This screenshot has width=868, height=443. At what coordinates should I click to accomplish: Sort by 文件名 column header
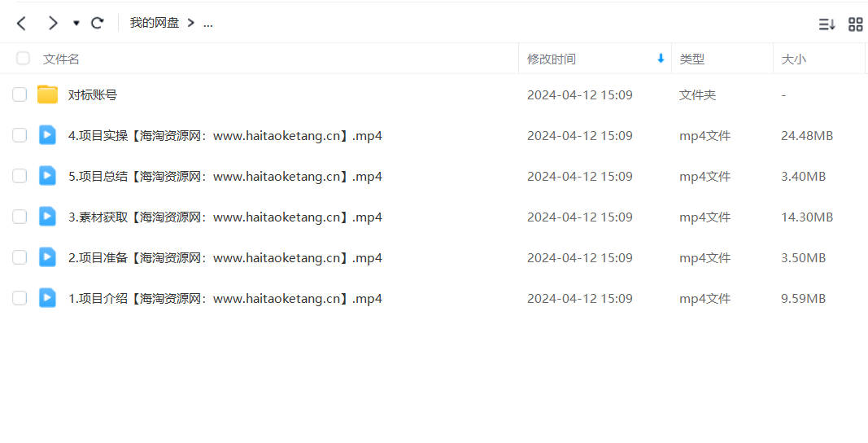pos(61,59)
